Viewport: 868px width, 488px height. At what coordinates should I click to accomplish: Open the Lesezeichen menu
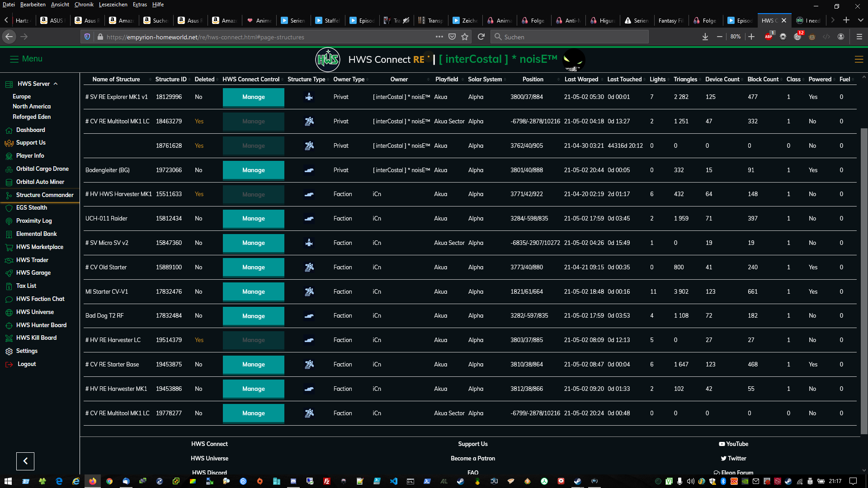pos(113,5)
